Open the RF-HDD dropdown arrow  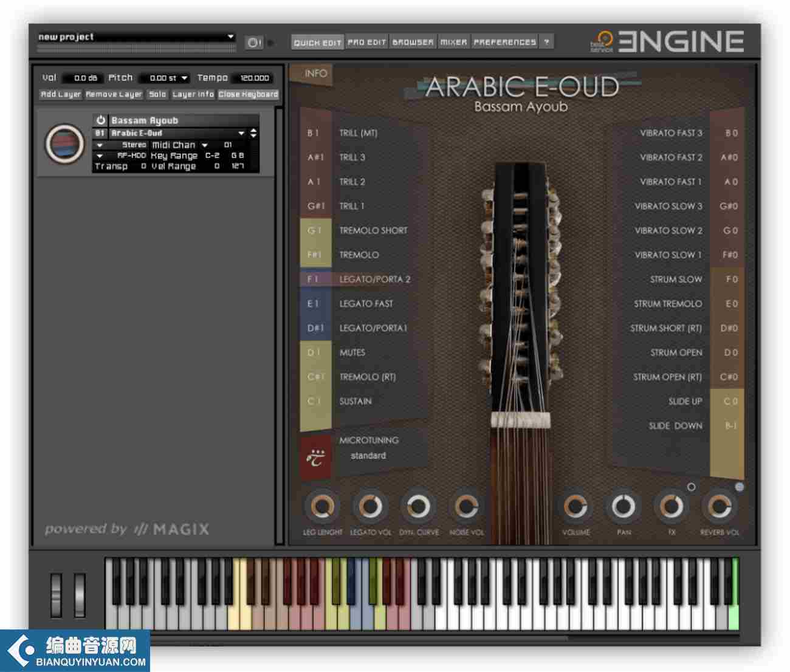pos(100,156)
